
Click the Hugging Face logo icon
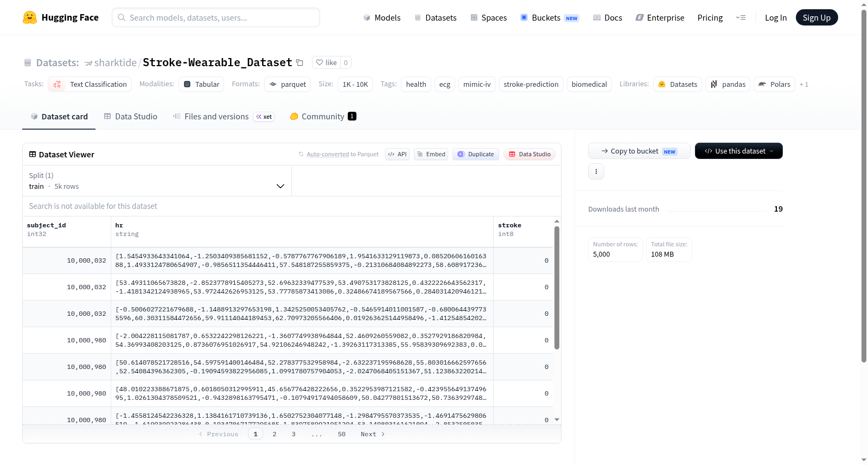30,17
